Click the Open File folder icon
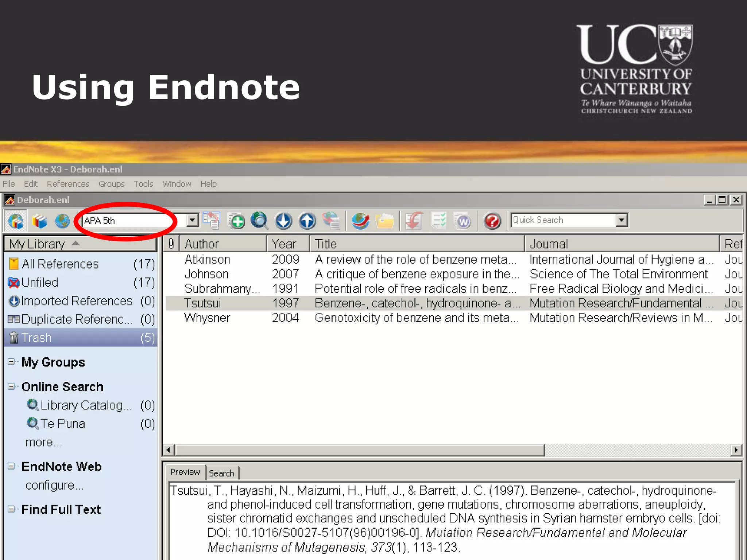Viewport: 747px width, 560px height. pyautogui.click(x=385, y=221)
